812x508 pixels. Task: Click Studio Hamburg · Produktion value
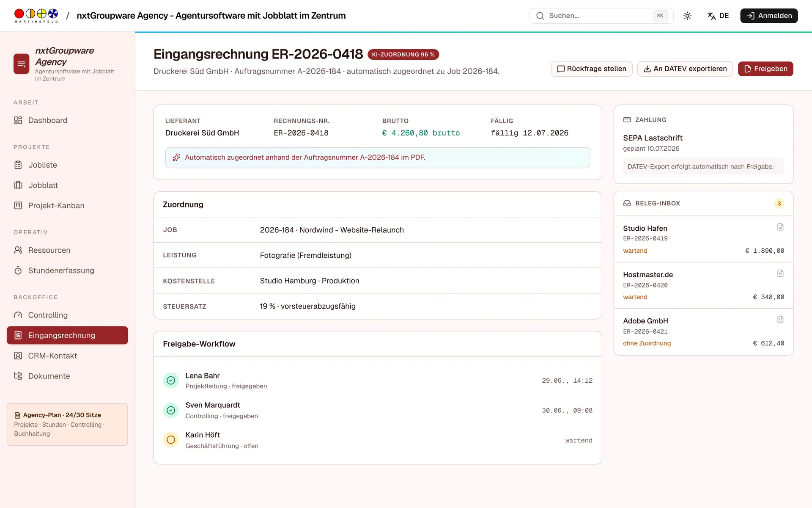pyautogui.click(x=310, y=281)
